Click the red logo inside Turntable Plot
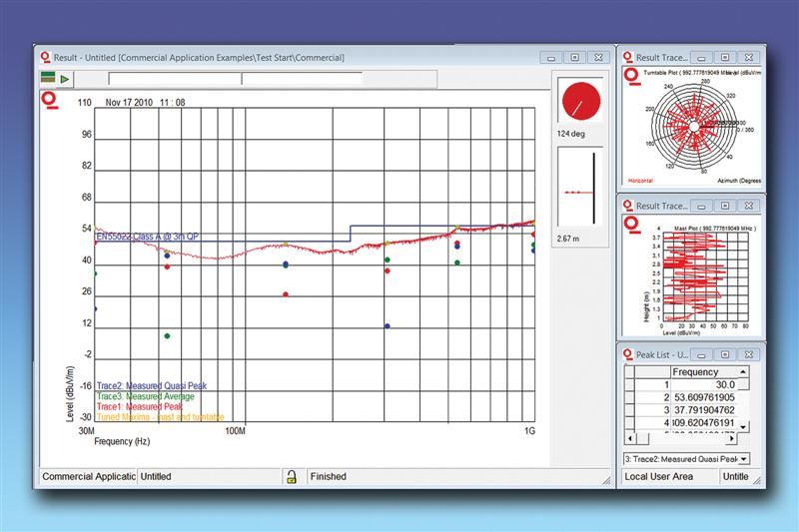The image size is (799, 532). pyautogui.click(x=632, y=77)
